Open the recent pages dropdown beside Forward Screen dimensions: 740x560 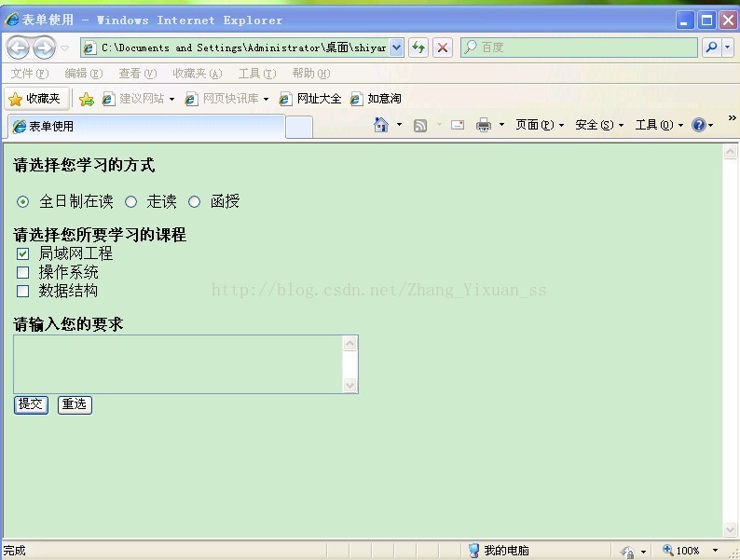[64, 48]
